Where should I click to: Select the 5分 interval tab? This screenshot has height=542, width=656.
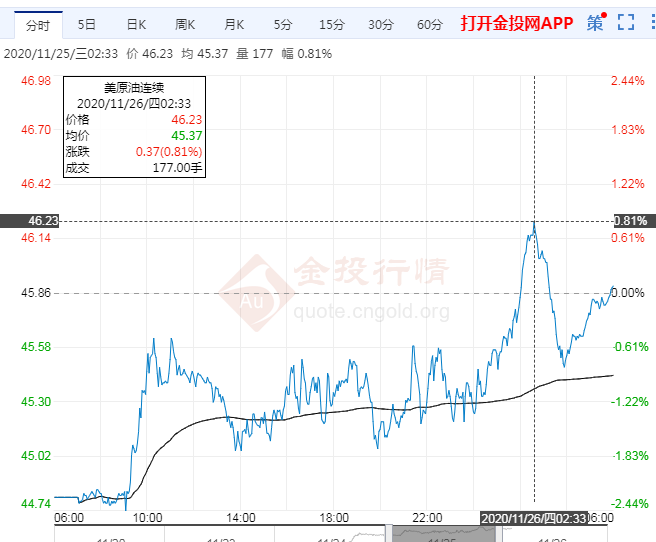283,25
